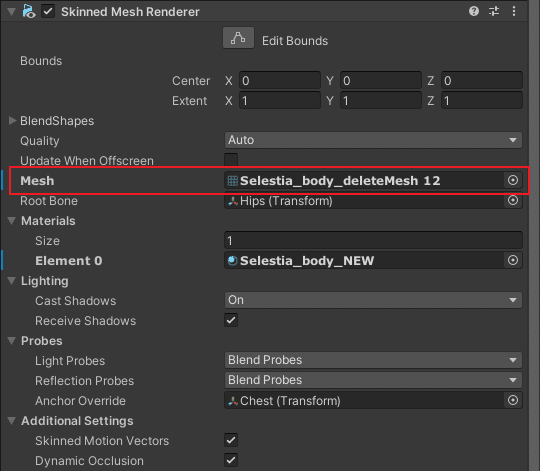The image size is (540, 471).
Task: Collapse the Probes section
Action: [12, 341]
